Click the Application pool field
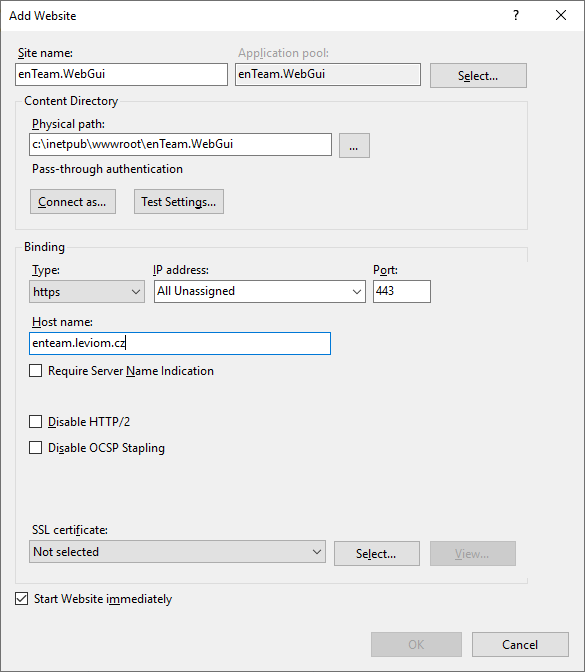Screen dimensions: 585x672 (328, 75)
